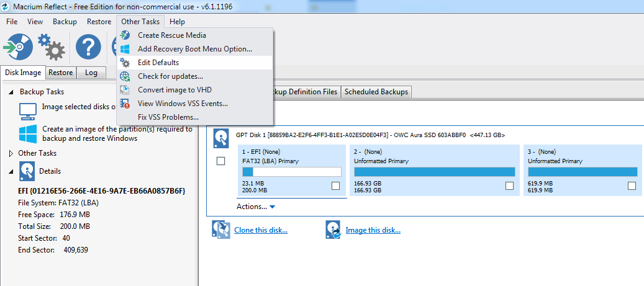Check the partition 3 checkbox
The height and width of the screenshot is (286, 644).
point(632,185)
